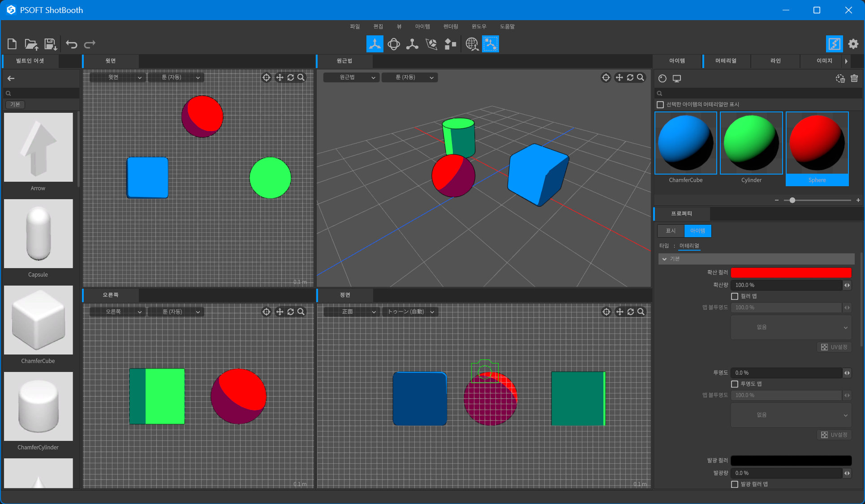Switch to the 라인 tab

775,61
